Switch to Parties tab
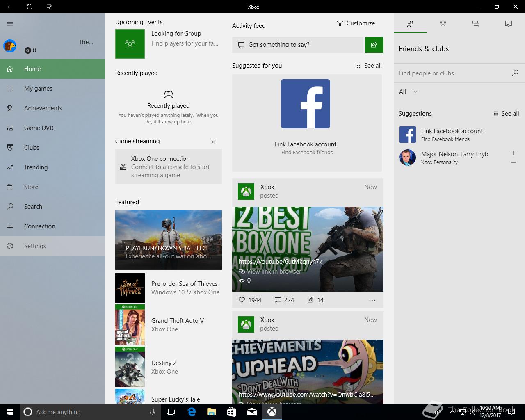This screenshot has height=420, width=525. [443, 24]
